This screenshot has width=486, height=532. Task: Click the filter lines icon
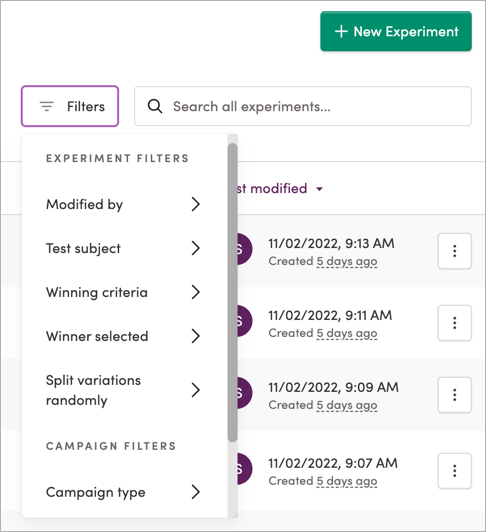[x=47, y=106]
